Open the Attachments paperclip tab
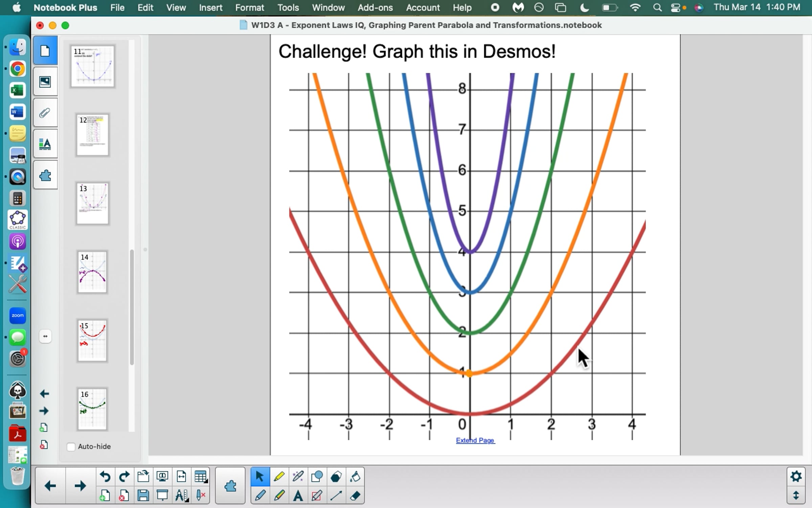 click(45, 113)
